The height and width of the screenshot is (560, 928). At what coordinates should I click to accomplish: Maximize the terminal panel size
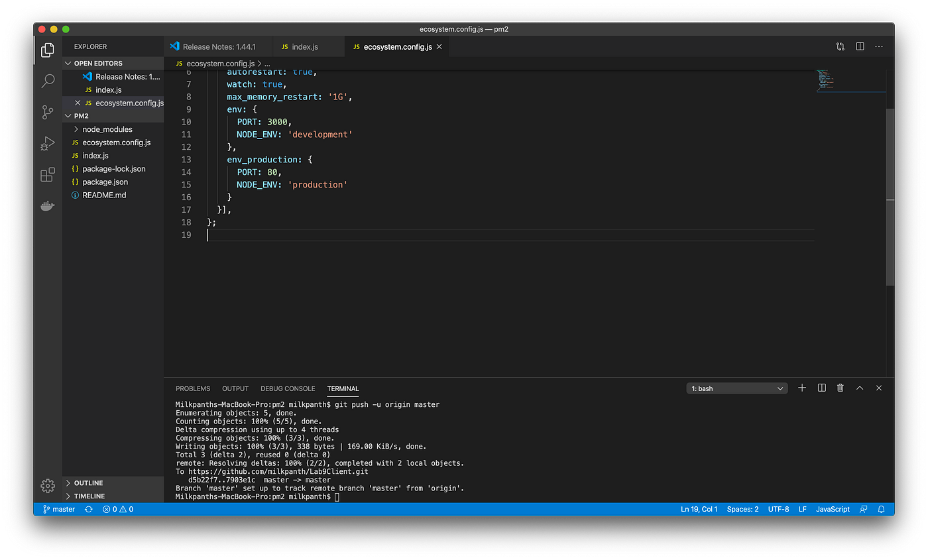[x=860, y=388]
